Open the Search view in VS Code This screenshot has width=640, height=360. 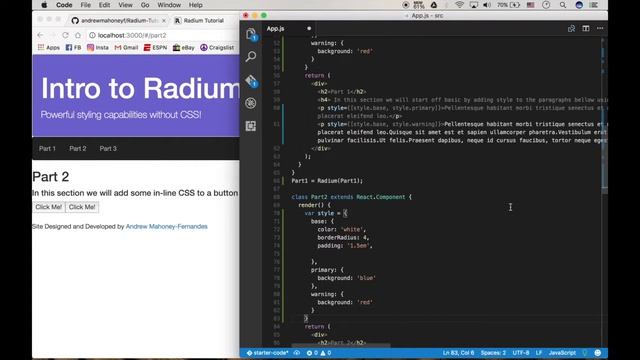251,56
